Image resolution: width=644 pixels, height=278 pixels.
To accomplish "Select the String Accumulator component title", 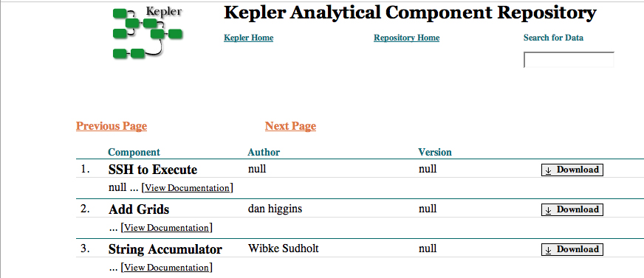I will (x=165, y=249).
